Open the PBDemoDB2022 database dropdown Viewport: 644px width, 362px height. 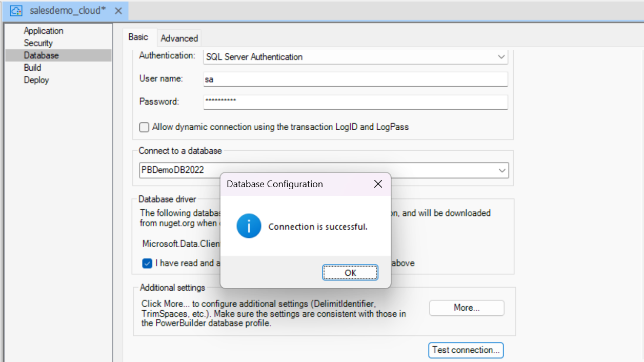click(x=501, y=170)
